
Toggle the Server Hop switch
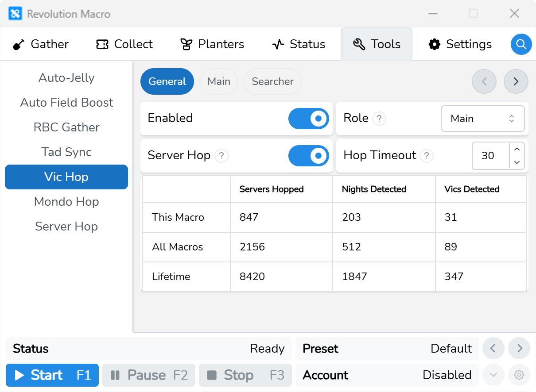(x=309, y=156)
